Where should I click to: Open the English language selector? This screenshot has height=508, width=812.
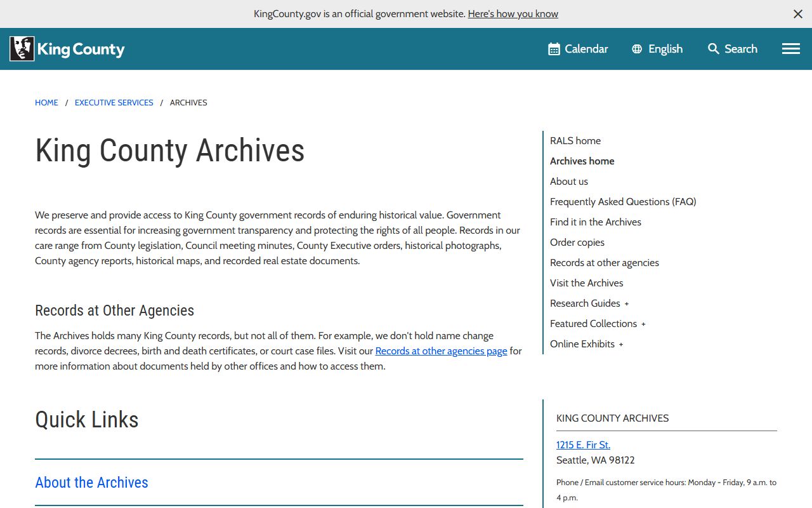(657, 49)
